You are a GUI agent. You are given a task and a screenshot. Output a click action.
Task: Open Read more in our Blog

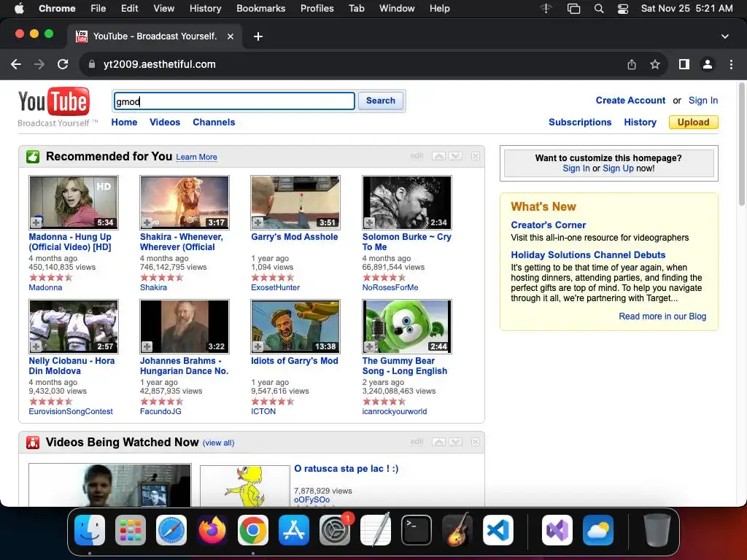tap(662, 316)
